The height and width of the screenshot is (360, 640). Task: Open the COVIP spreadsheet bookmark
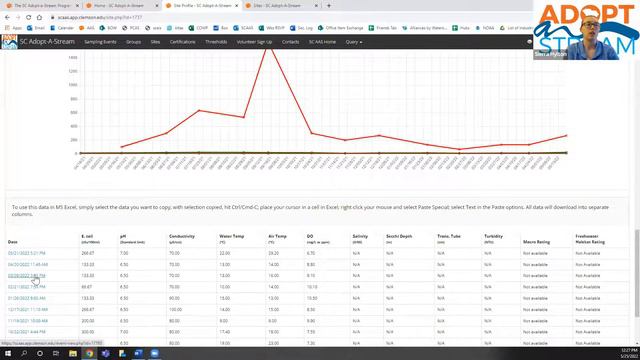click(198, 28)
